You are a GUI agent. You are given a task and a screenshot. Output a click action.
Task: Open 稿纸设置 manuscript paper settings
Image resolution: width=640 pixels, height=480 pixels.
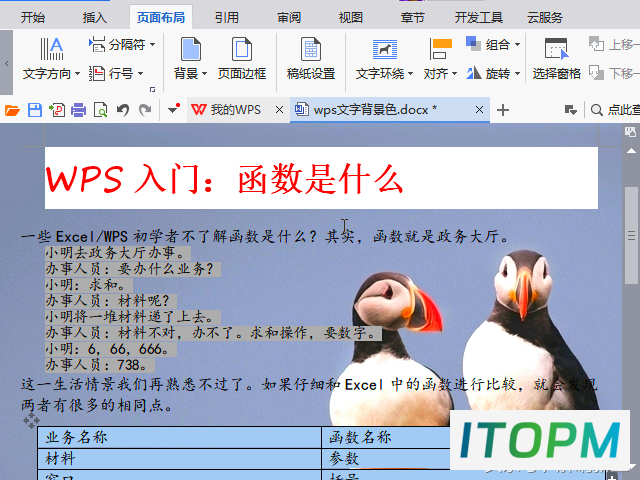tap(311, 59)
